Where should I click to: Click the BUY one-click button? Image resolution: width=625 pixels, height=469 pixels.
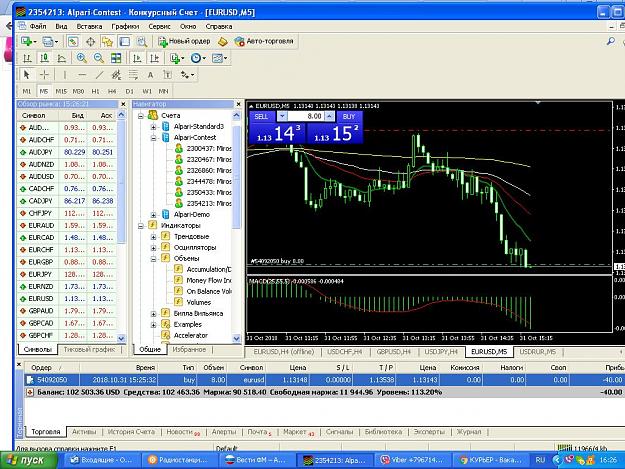[349, 116]
